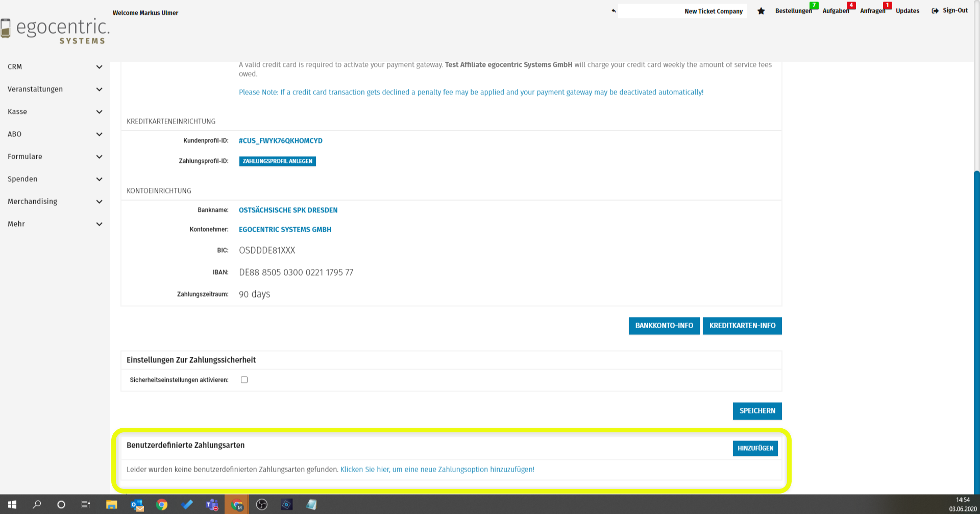Click the Zahlungsprofil anlegen button
Image resolution: width=980 pixels, height=514 pixels.
(277, 161)
